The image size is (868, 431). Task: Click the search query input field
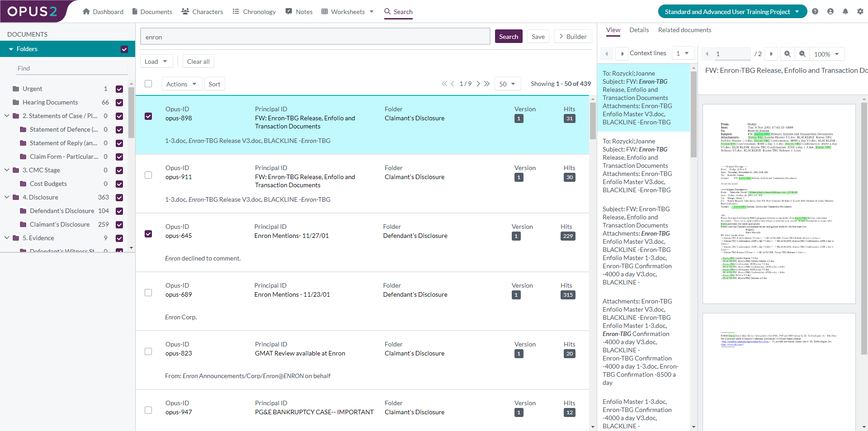(315, 37)
